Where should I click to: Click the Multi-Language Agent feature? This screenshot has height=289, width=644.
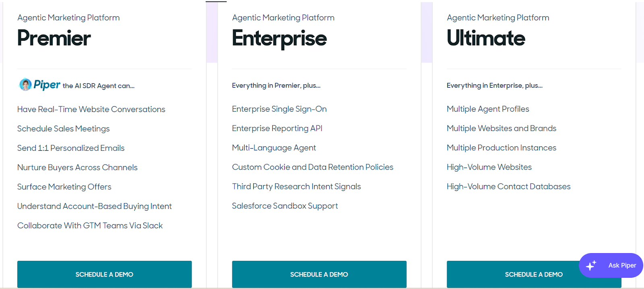274,148
